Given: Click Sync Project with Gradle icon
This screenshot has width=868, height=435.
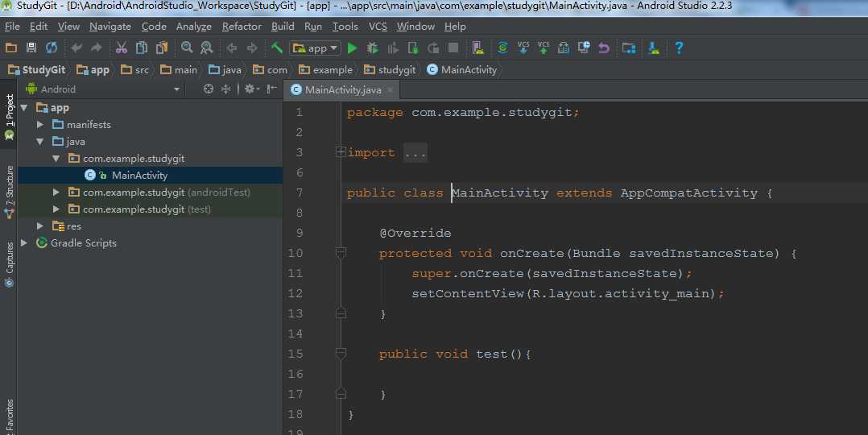Looking at the screenshot, I should [x=502, y=48].
